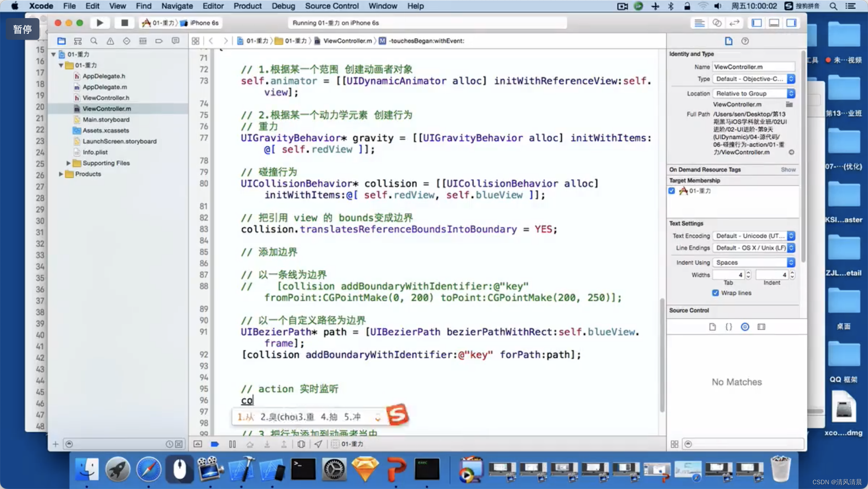Viewport: 868px width, 489px height.
Task: Open the Product menu
Action: coord(247,6)
